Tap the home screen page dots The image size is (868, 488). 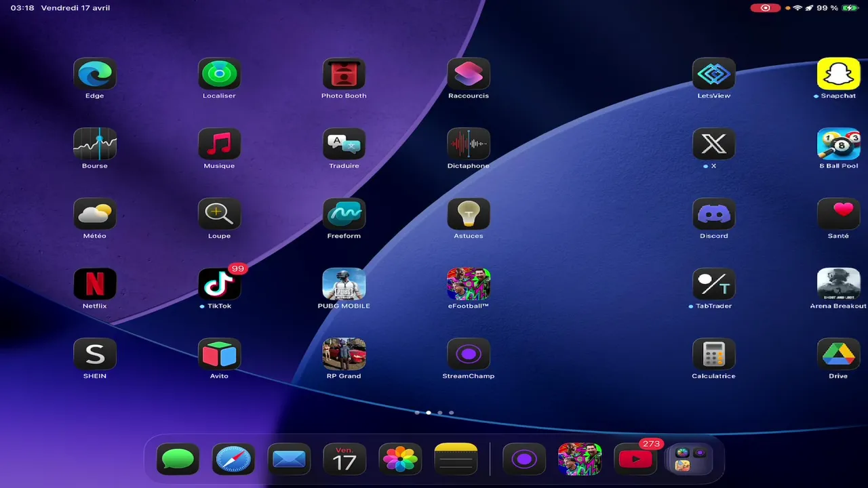tap(434, 412)
